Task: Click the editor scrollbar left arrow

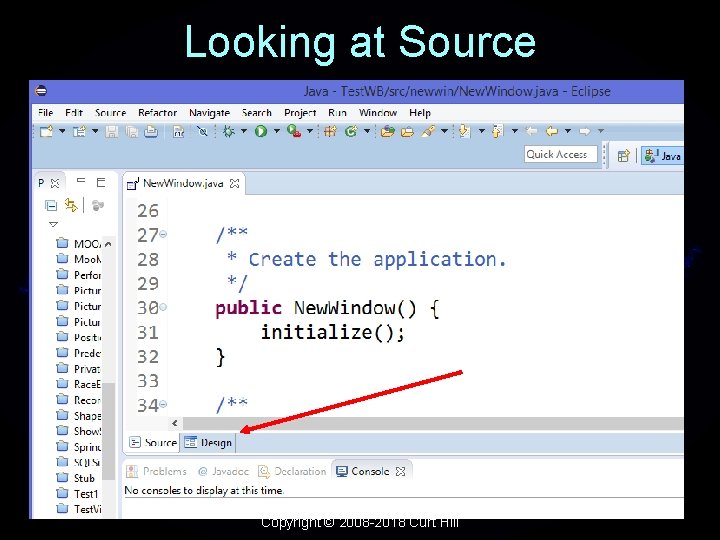Action: click(x=174, y=423)
